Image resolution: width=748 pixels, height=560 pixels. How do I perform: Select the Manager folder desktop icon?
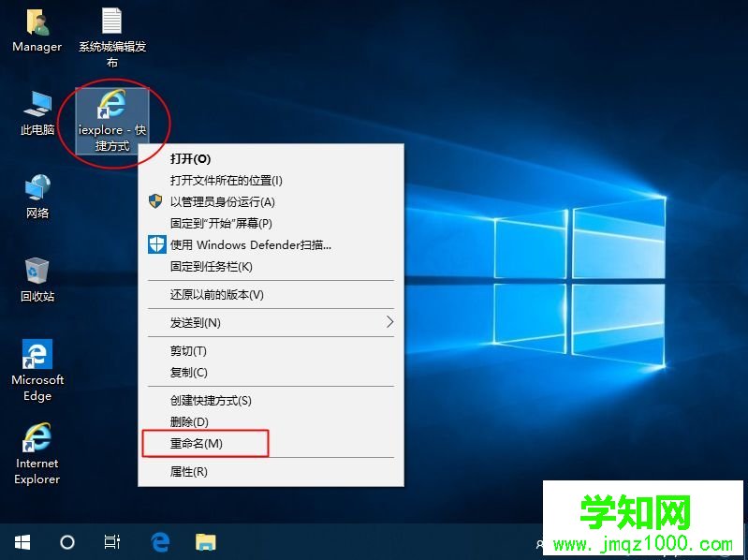(37, 31)
